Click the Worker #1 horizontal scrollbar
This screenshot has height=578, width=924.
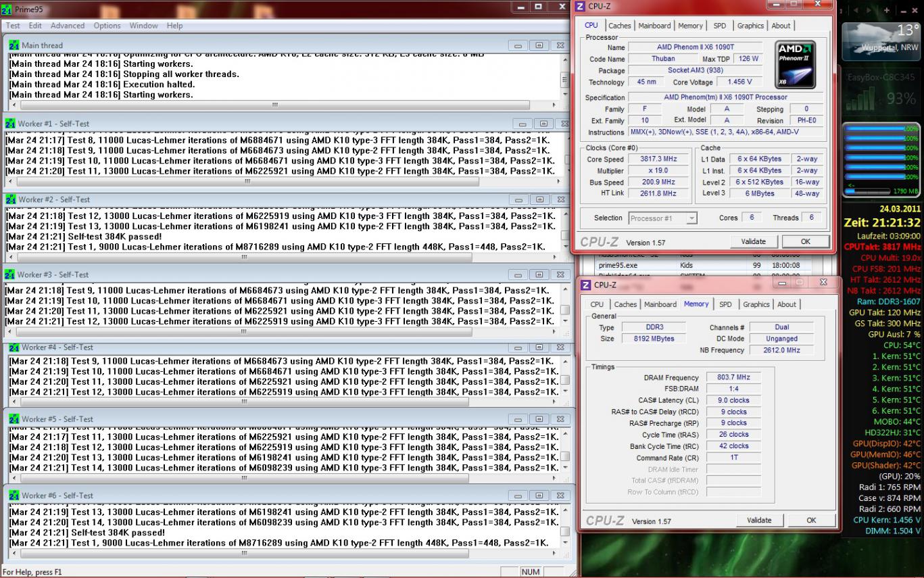click(247, 181)
